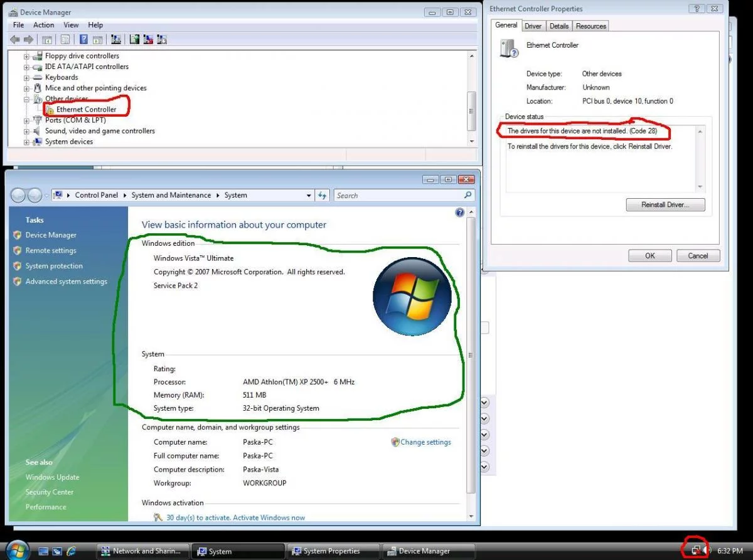The image size is (753, 560).
Task: Open the System help question mark icon
Action: tap(459, 213)
